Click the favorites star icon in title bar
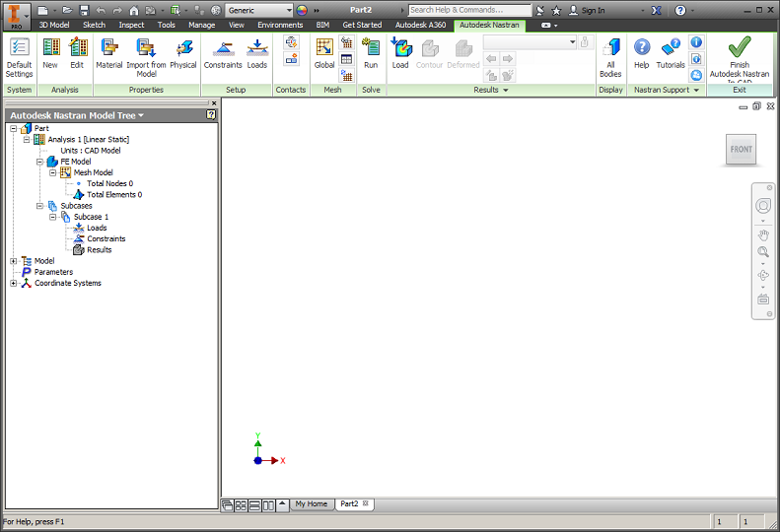The image size is (780, 532). (556, 10)
